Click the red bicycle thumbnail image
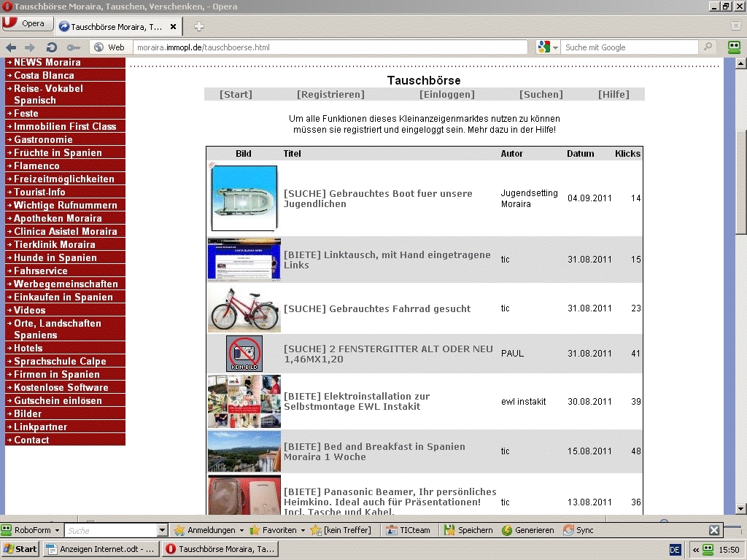This screenshot has height=560, width=747. [x=244, y=308]
